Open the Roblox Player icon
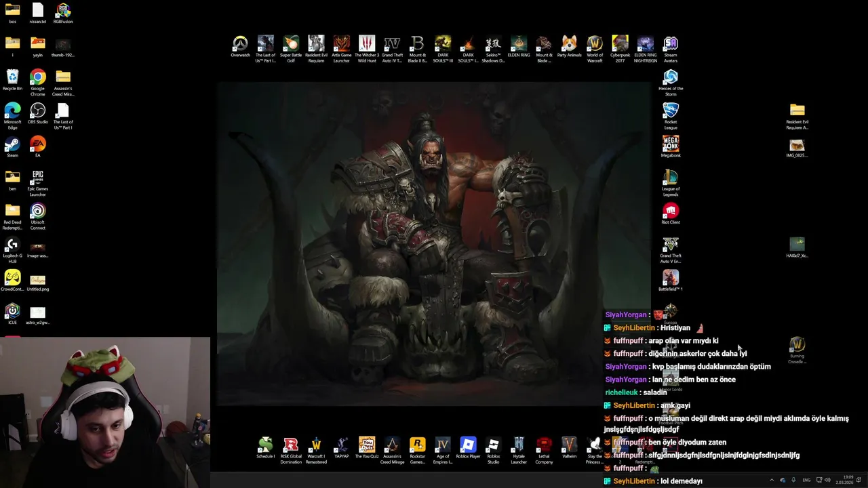The height and width of the screenshot is (488, 868). [x=468, y=448]
